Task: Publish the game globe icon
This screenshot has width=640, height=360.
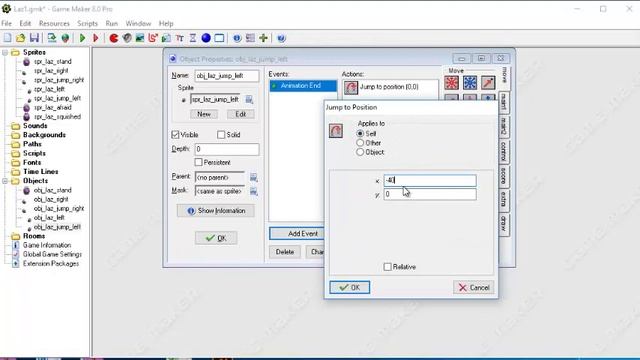Action: click(65, 38)
